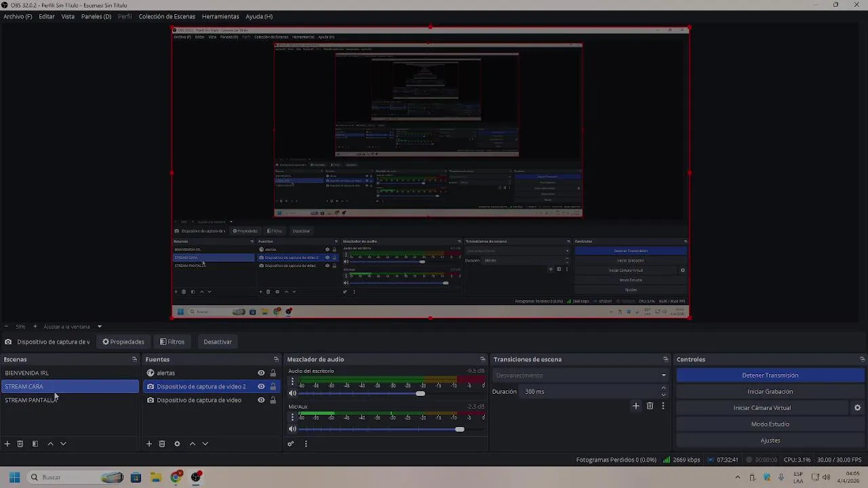Open the Paneles menu
Image resolution: width=868 pixels, height=488 pixels.
[96, 16]
